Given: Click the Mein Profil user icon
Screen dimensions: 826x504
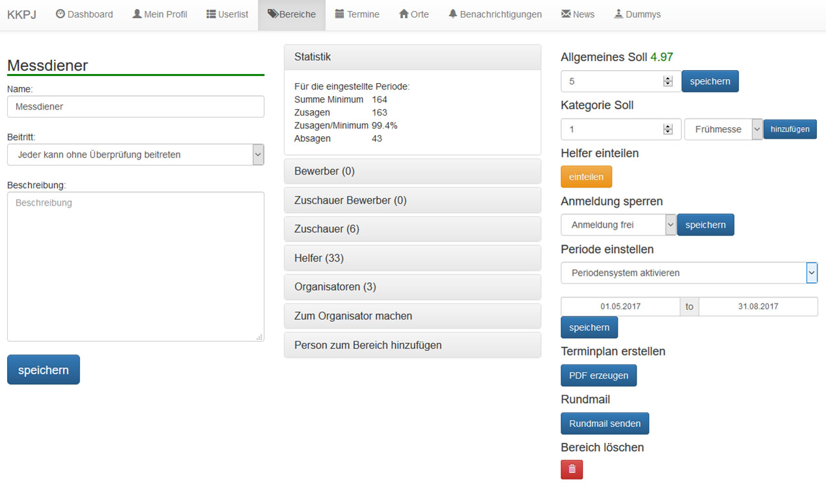Looking at the screenshot, I should [137, 14].
